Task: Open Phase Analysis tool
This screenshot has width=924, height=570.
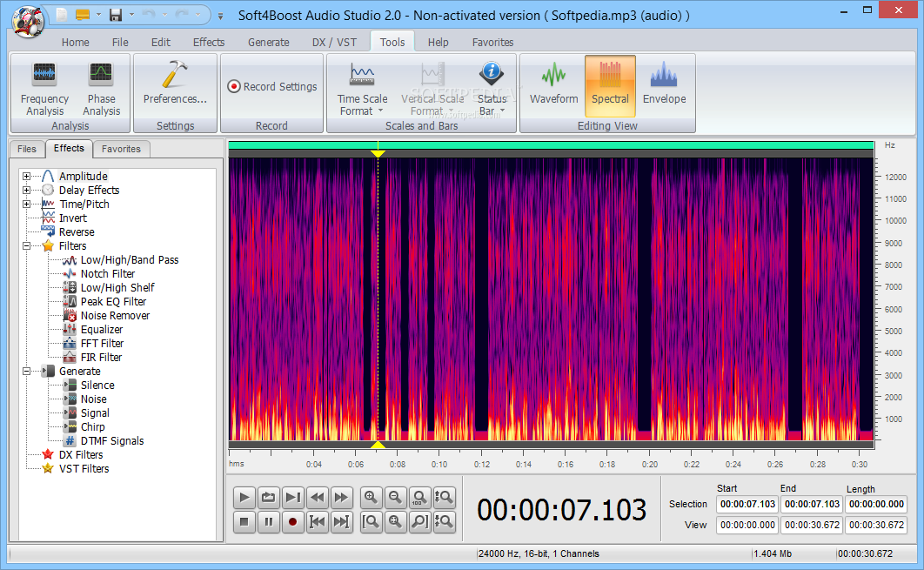Action: 101,89
